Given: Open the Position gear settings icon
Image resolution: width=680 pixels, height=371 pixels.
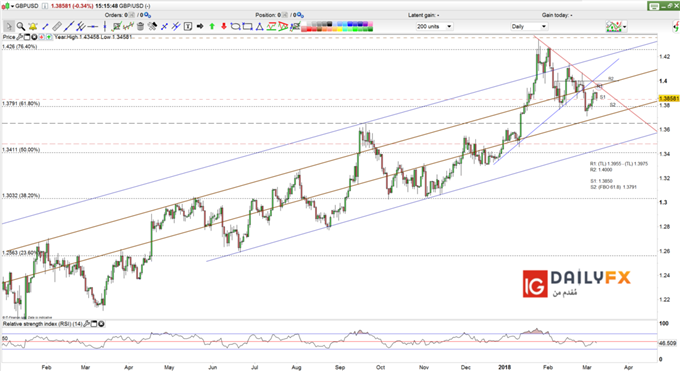Looking at the screenshot, I should (300, 15).
